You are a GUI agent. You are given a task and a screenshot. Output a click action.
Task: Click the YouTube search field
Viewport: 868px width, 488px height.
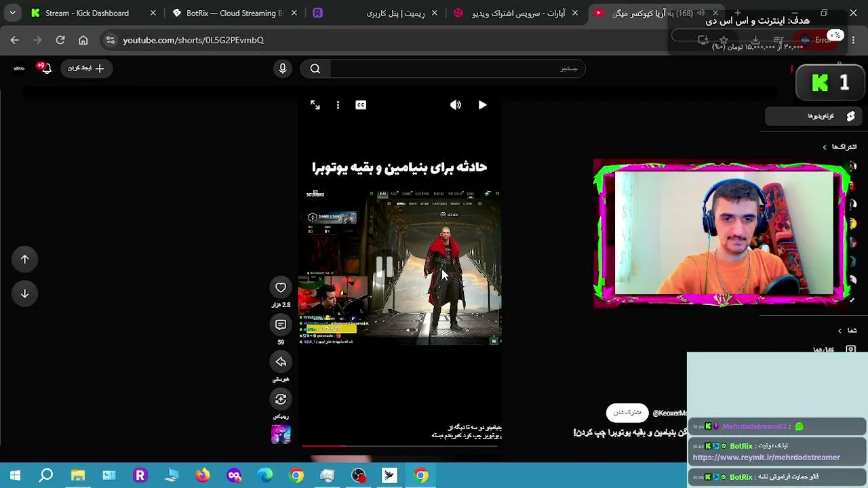pos(458,68)
